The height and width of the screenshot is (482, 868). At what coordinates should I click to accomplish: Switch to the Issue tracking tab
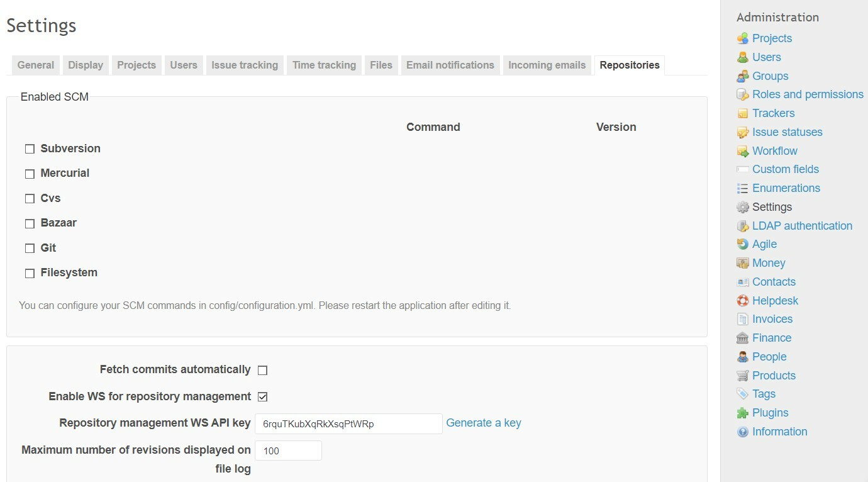[x=245, y=65]
